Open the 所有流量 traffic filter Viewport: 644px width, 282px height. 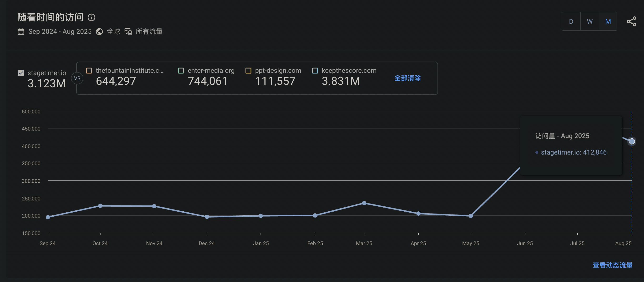pyautogui.click(x=149, y=32)
